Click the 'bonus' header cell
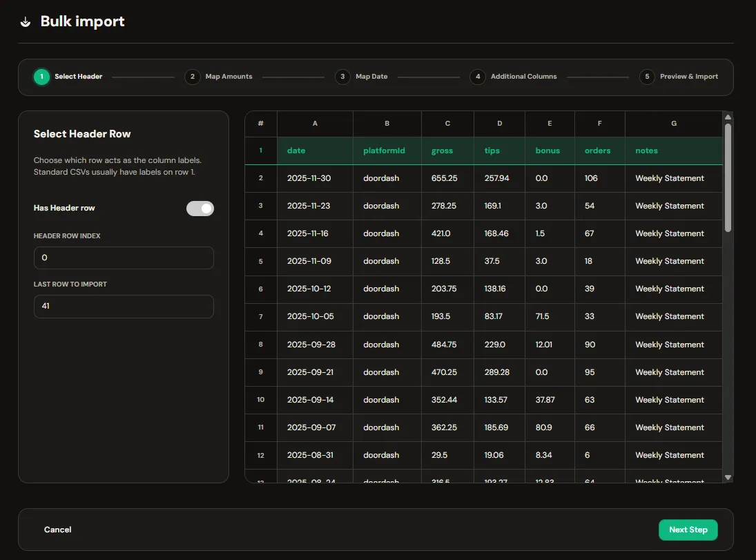 point(550,151)
